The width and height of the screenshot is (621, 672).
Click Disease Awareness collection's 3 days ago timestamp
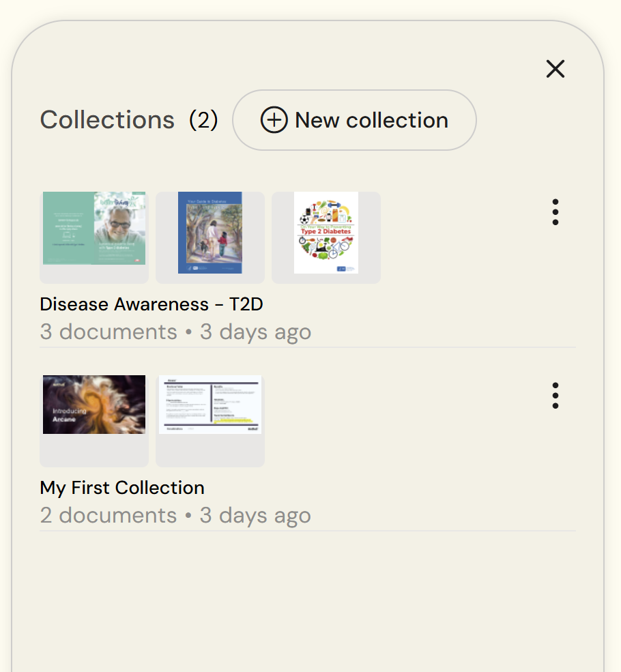pyautogui.click(x=255, y=332)
